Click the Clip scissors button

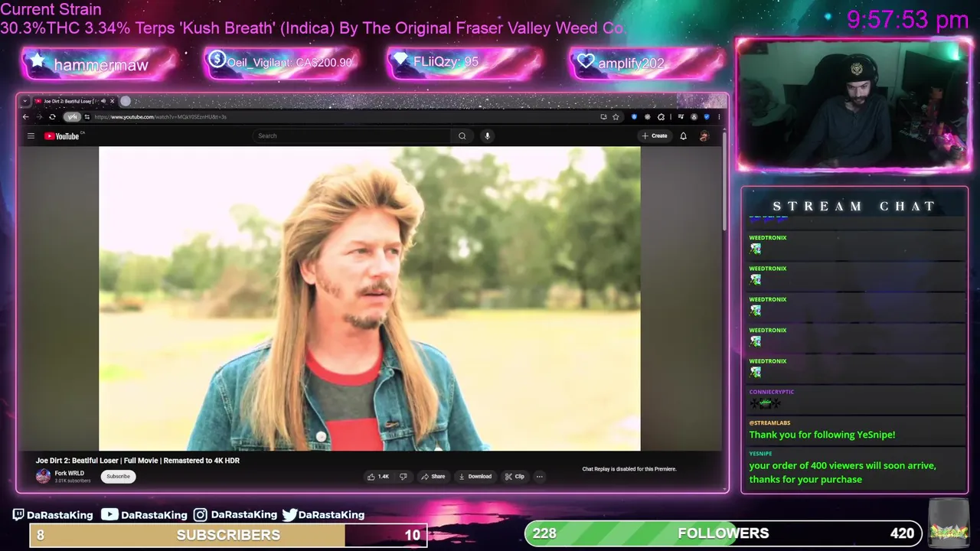514,477
